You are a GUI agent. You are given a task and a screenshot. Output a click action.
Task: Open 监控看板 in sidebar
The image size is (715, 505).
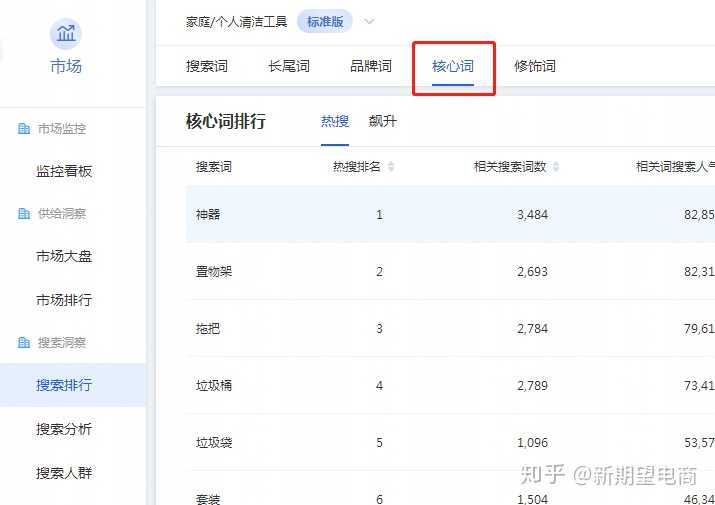click(64, 171)
